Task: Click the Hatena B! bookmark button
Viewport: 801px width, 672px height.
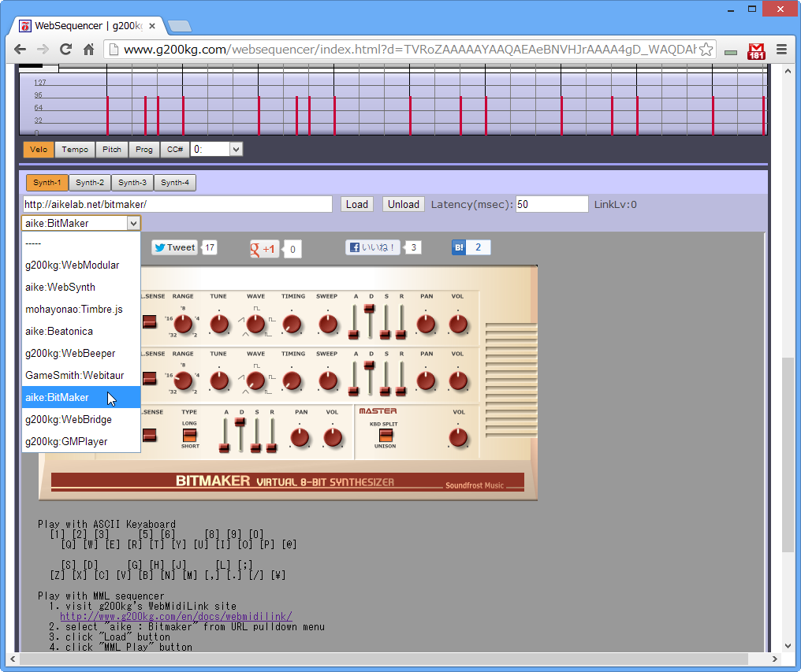Action: [x=460, y=247]
